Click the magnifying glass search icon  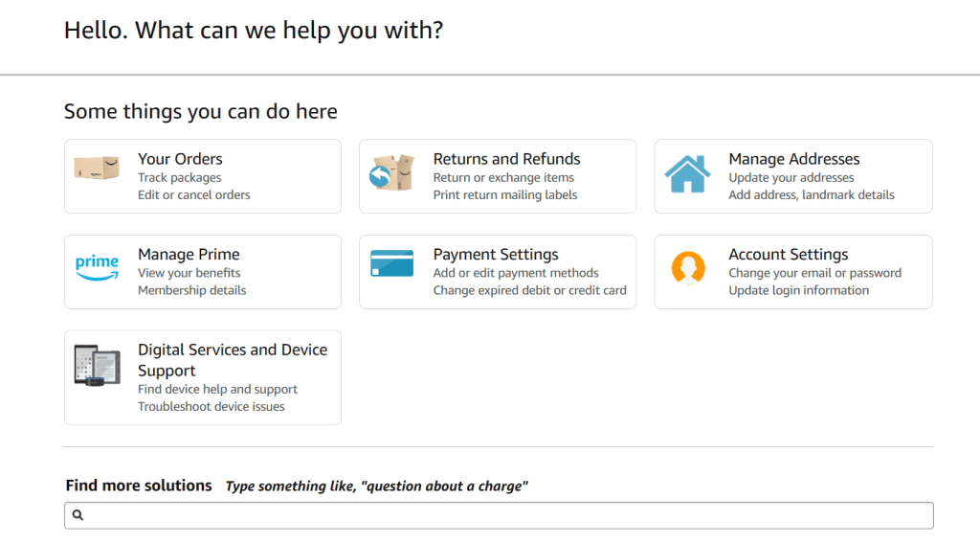pyautogui.click(x=78, y=515)
